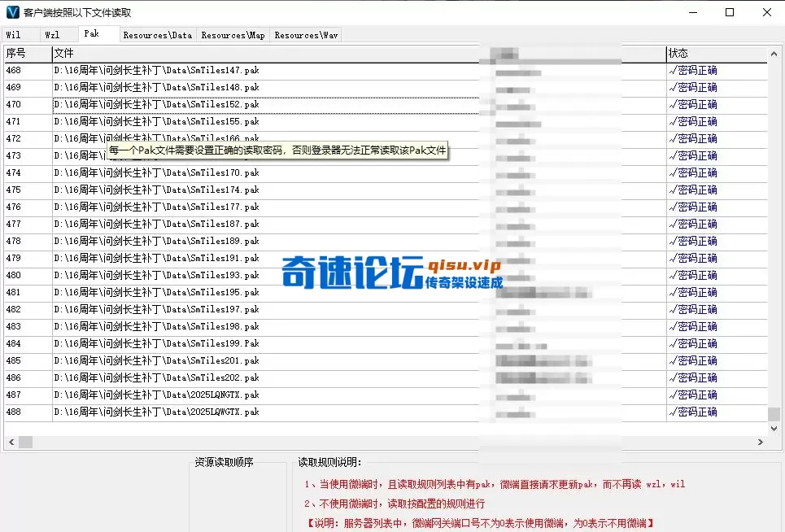The height and width of the screenshot is (532, 785).
Task: Select the Pak tab
Action: pos(97,34)
